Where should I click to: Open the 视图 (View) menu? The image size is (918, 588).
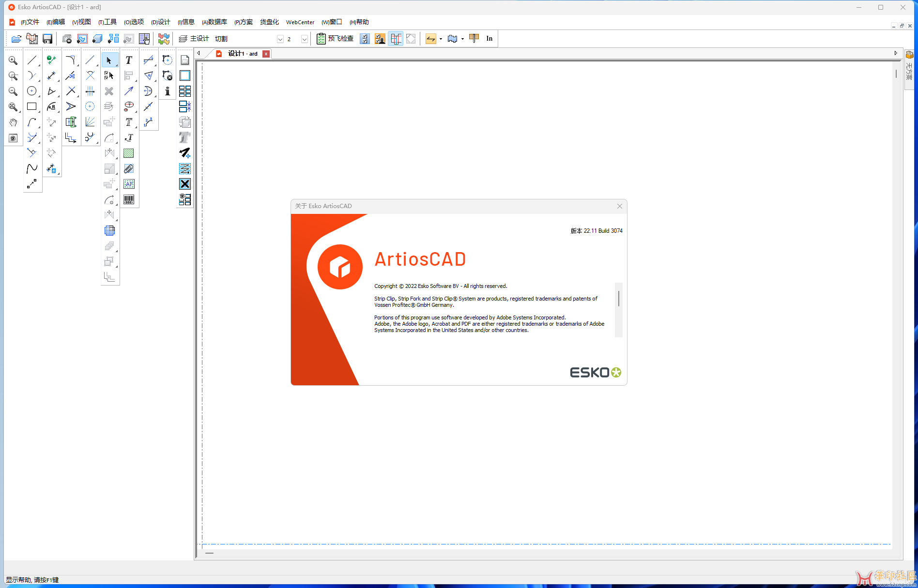point(81,22)
